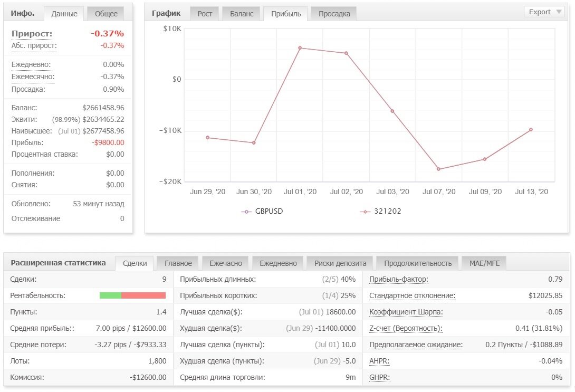Click the Коэффициент Шарпа label
Viewport: 575px width, 392px height.
(x=406, y=312)
